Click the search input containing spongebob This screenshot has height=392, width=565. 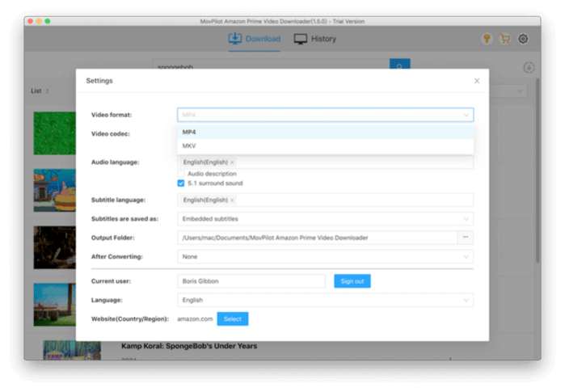point(271,64)
